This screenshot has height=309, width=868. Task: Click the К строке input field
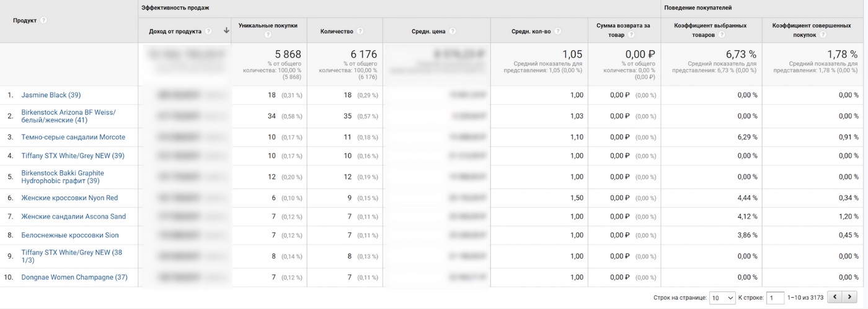coord(775,298)
